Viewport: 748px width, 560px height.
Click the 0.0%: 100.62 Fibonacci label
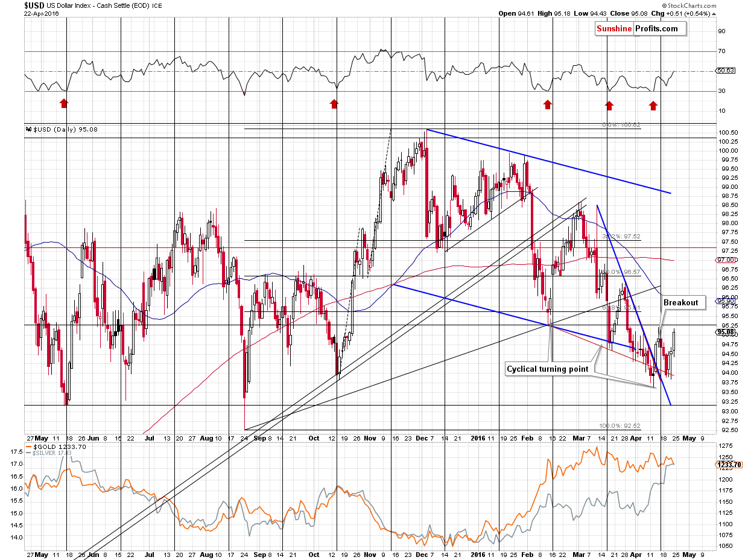622,126
